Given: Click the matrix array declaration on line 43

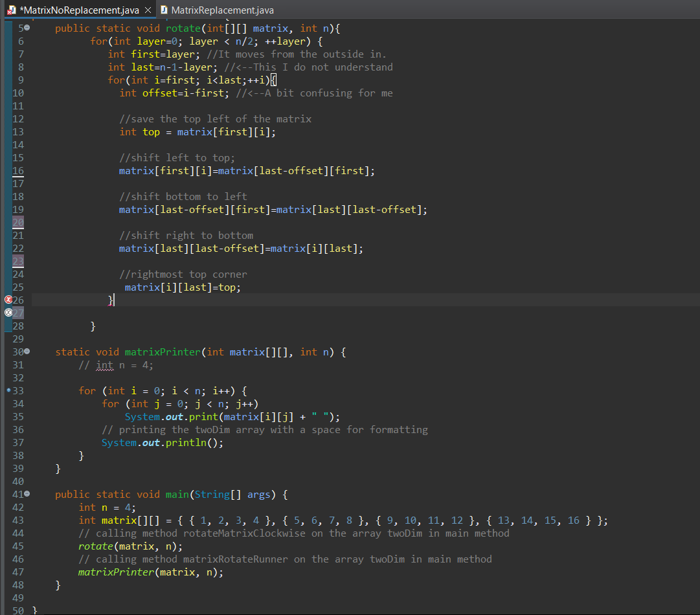Looking at the screenshot, I should [343, 520].
